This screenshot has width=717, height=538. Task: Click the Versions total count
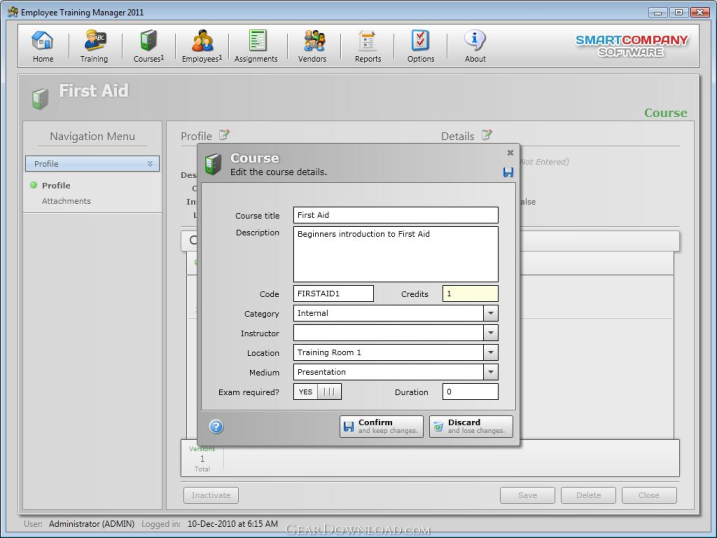(202, 459)
